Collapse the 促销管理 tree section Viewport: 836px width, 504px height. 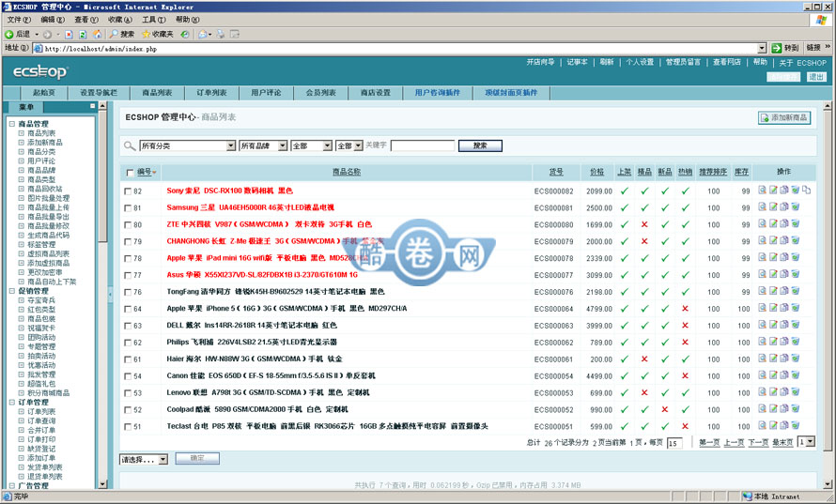[12, 291]
